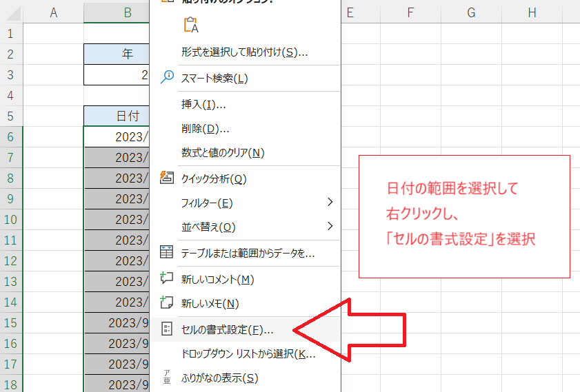Select row 1 header
Image resolution: width=580 pixels, height=392 pixels.
[11, 34]
